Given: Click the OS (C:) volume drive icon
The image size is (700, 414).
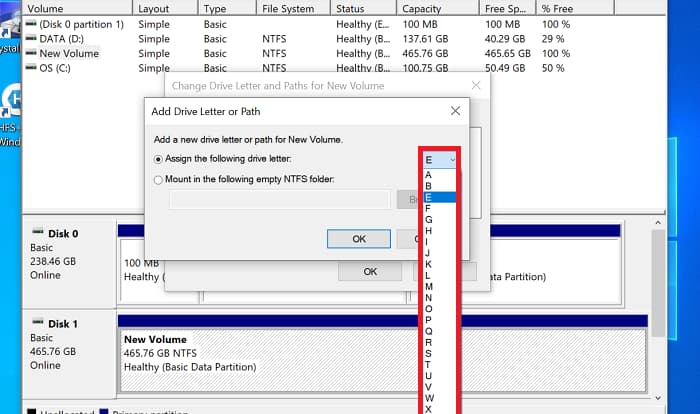Looking at the screenshot, I should click(31, 68).
